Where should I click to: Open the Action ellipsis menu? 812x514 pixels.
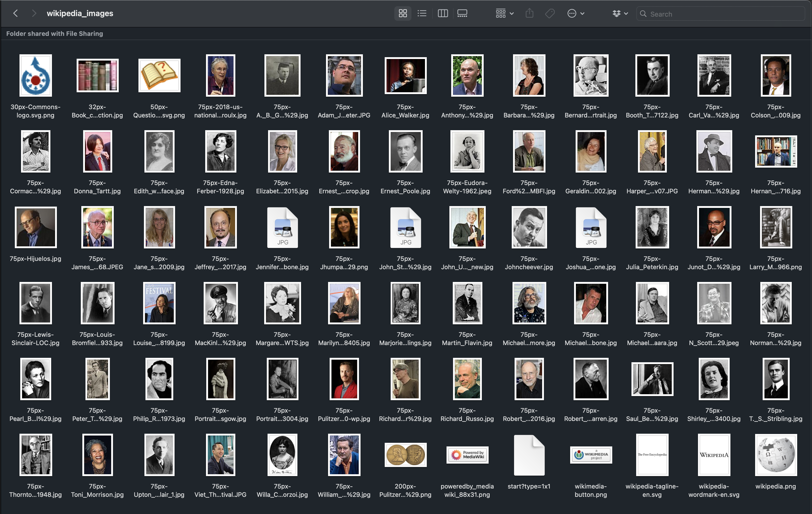point(575,14)
